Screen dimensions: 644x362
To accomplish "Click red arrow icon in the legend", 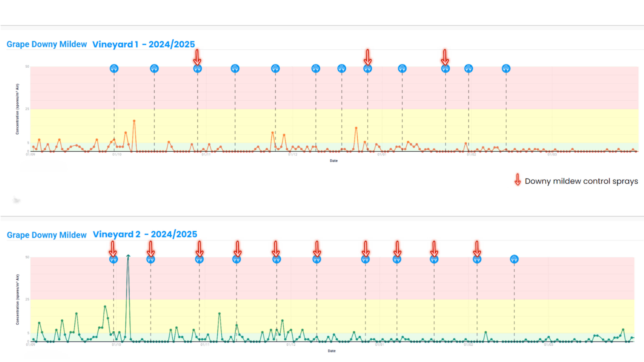I will tap(518, 180).
